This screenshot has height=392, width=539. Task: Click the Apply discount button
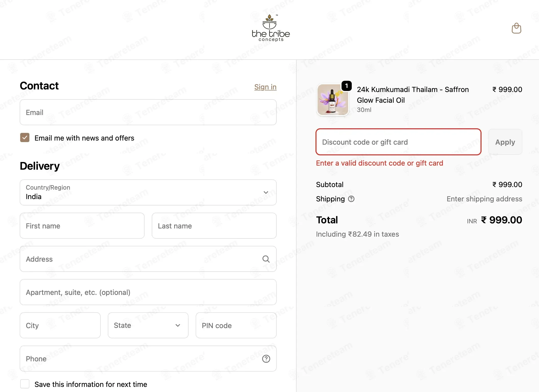point(505,142)
